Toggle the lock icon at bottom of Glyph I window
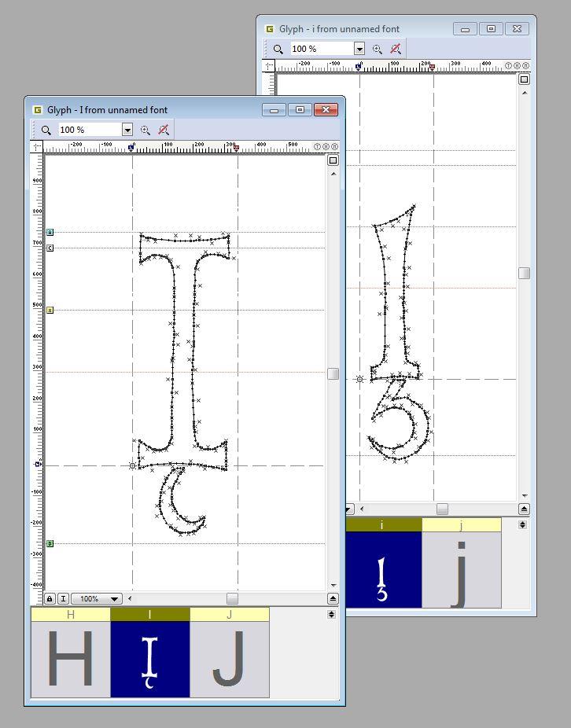 [x=50, y=598]
